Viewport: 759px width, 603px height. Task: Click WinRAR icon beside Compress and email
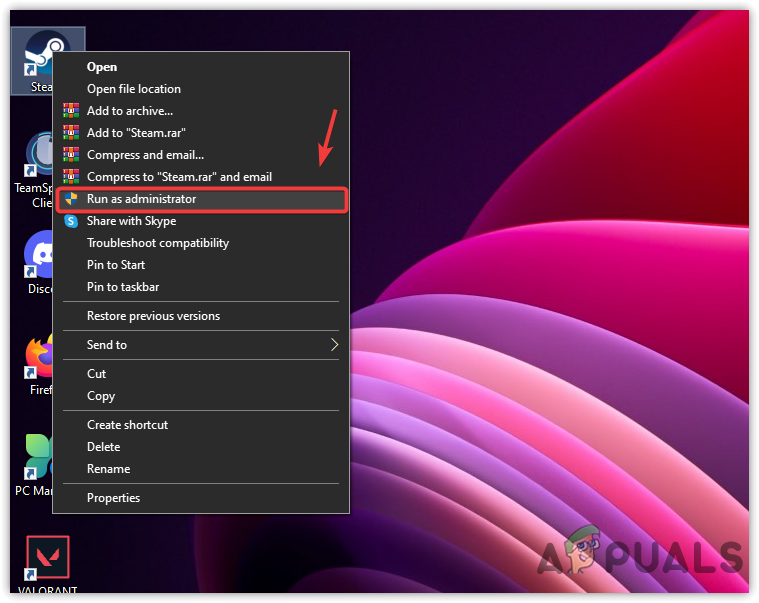click(x=71, y=155)
